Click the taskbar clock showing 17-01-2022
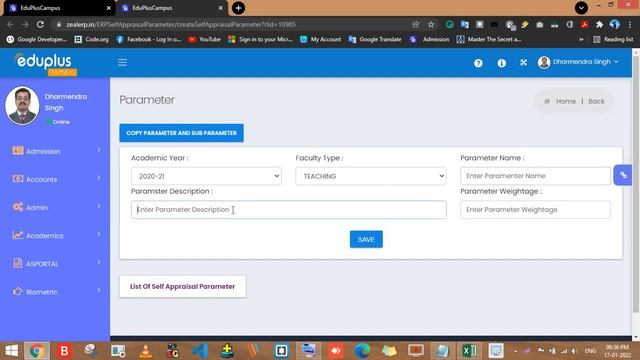This screenshot has height=360, width=640. click(617, 351)
